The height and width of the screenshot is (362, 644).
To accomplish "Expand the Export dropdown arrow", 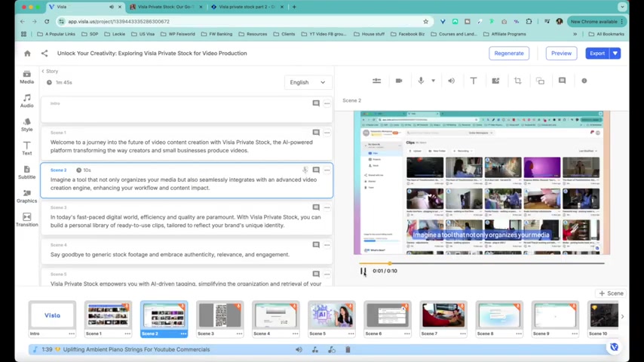I will click(615, 54).
